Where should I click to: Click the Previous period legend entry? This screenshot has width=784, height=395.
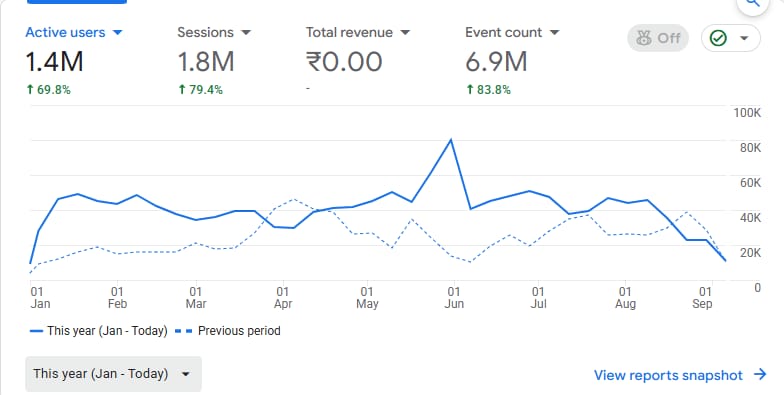click(228, 331)
